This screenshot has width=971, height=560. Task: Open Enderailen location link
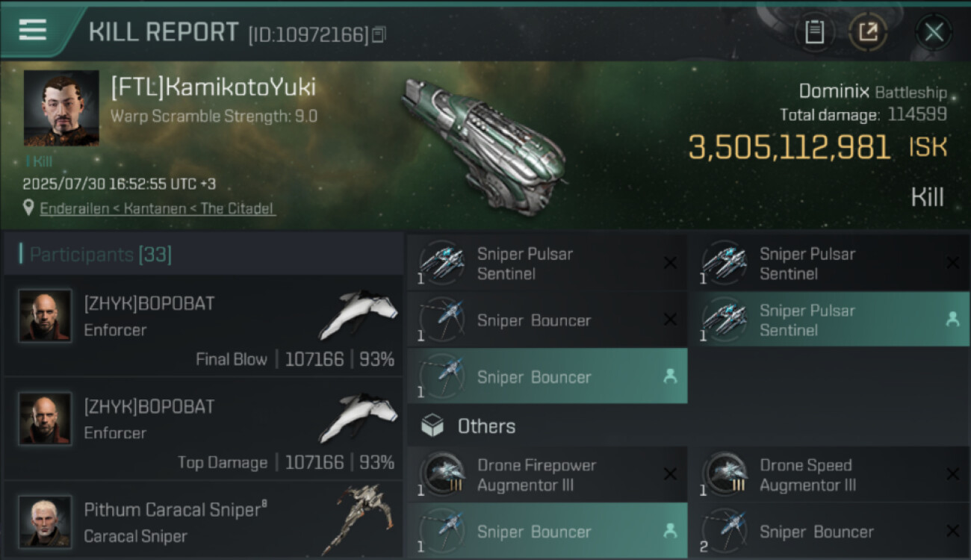tap(157, 209)
